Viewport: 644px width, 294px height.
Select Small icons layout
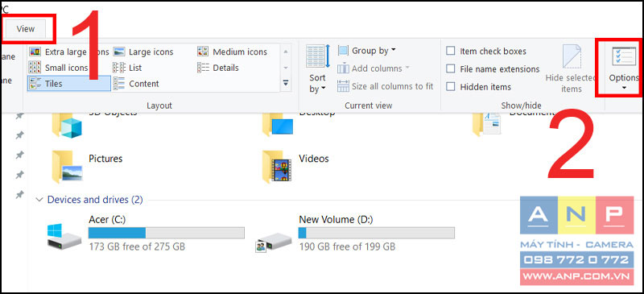click(59, 68)
